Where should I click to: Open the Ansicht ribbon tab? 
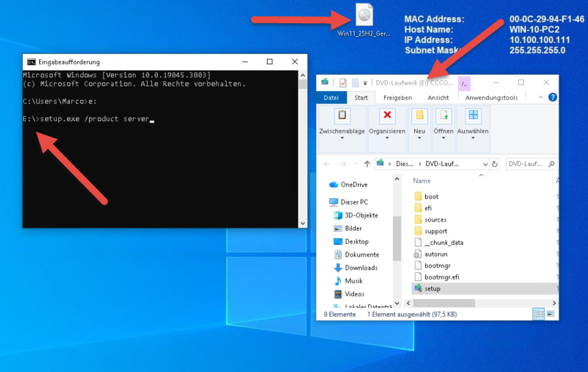pos(438,98)
